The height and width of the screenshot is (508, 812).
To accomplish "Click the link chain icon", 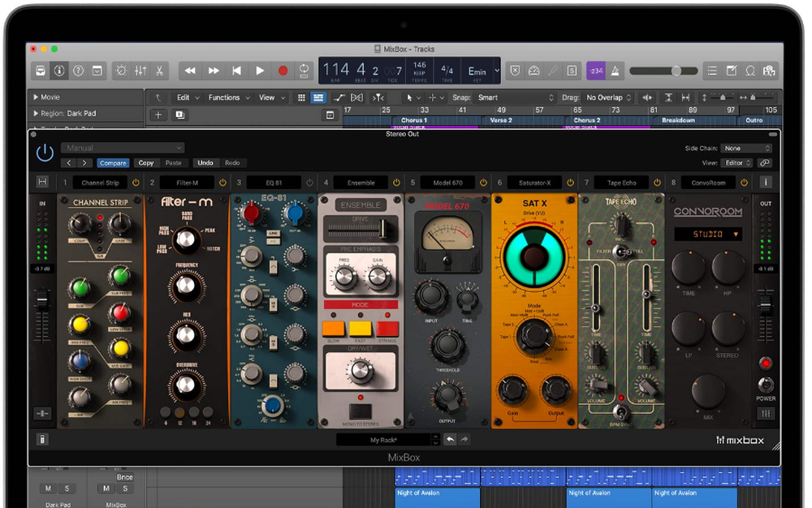I will coord(764,163).
